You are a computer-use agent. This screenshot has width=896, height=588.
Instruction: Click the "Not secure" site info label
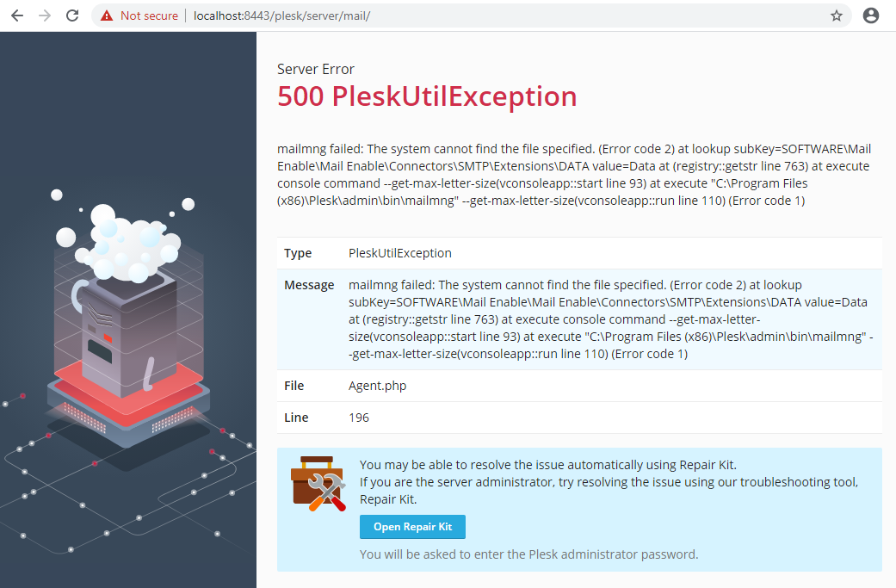[149, 15]
